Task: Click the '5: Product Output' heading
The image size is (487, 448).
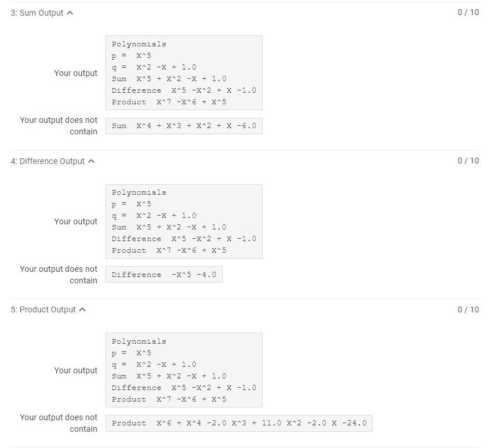Action: point(43,309)
